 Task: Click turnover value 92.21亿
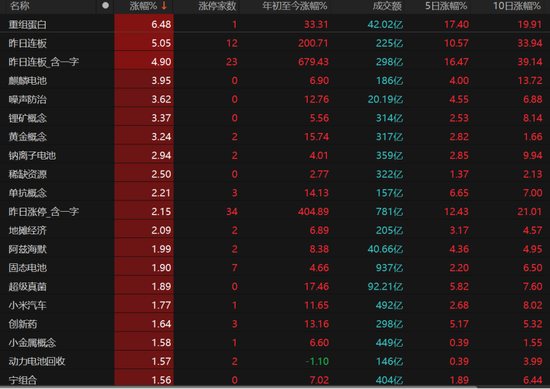tap(385, 287)
